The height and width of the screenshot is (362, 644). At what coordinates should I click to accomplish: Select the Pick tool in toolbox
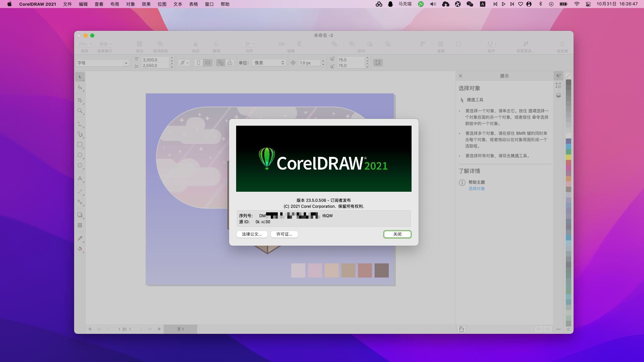(x=79, y=77)
